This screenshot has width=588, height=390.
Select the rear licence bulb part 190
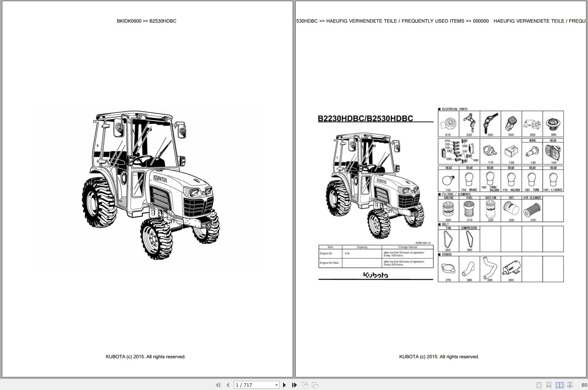click(553, 179)
